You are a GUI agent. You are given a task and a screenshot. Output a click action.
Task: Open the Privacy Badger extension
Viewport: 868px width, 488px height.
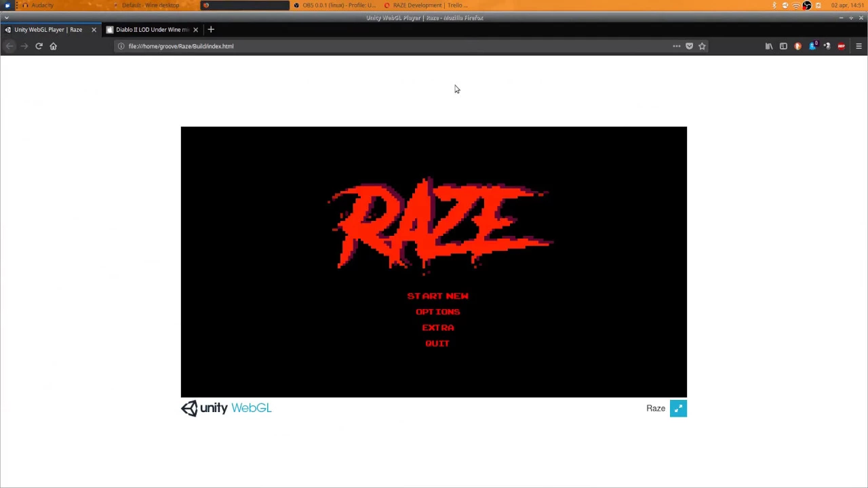(x=812, y=46)
